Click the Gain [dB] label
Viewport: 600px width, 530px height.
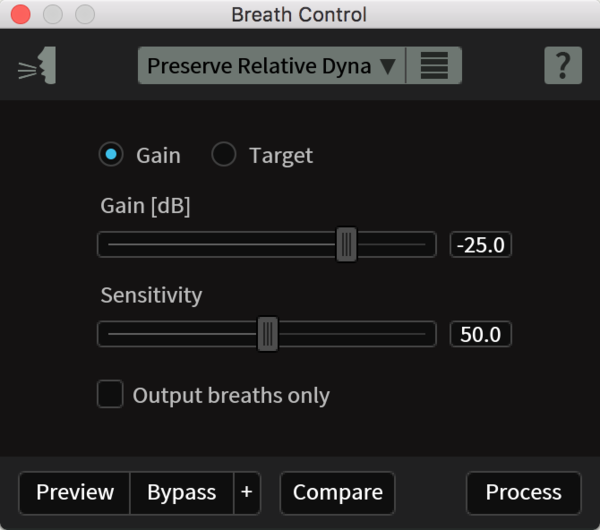click(145, 206)
